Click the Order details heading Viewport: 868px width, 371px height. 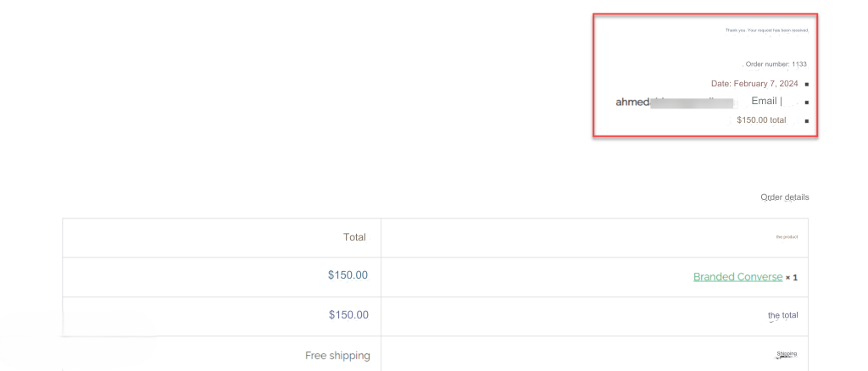[x=784, y=197]
